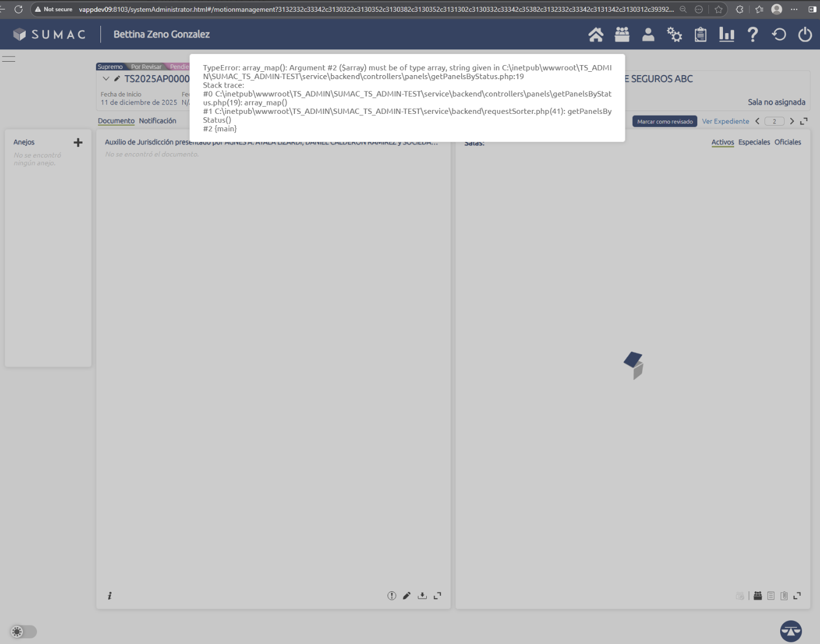Click the scales of justice floating button

pos(791,631)
